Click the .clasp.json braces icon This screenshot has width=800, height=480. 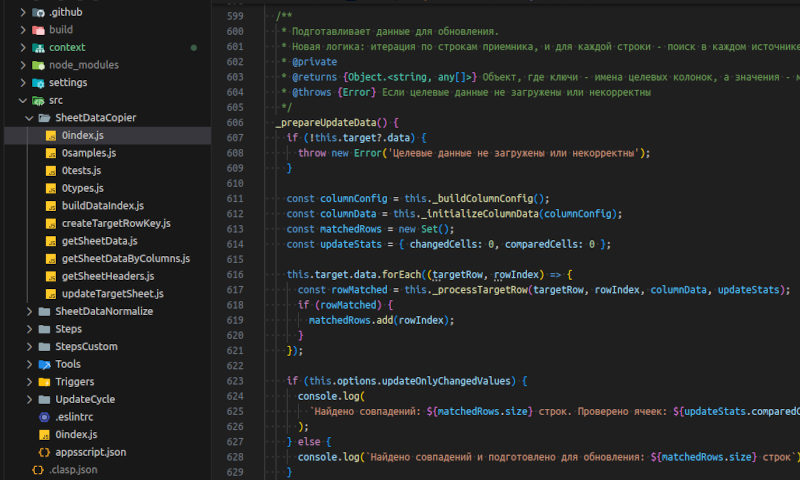(x=38, y=470)
